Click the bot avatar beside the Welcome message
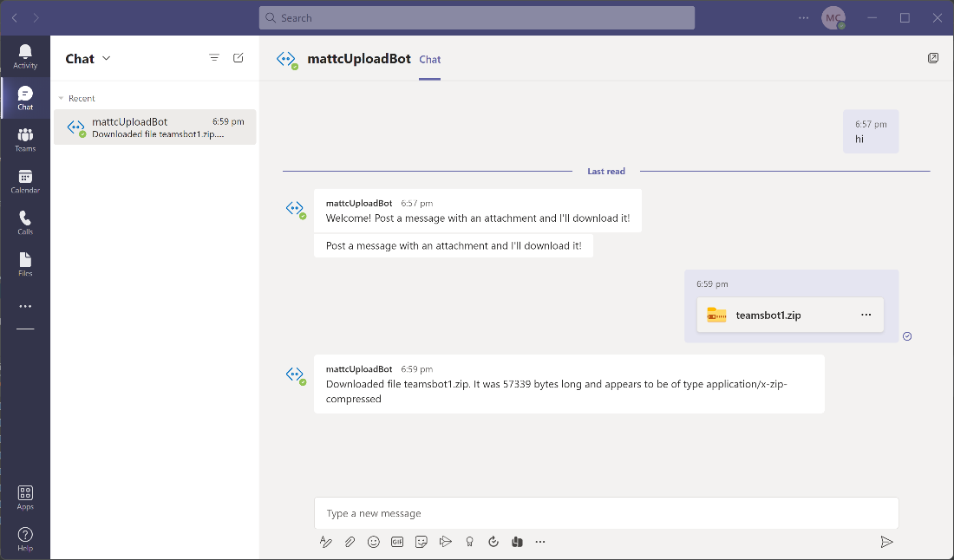 point(296,209)
